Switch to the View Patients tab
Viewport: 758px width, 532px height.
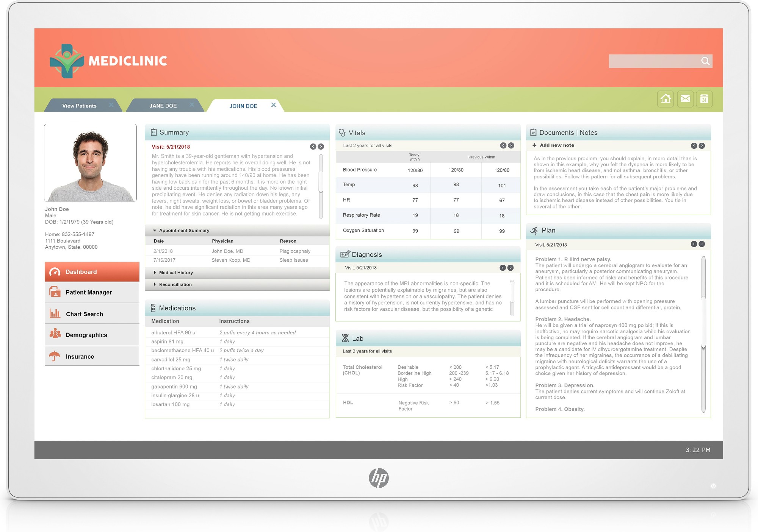80,105
